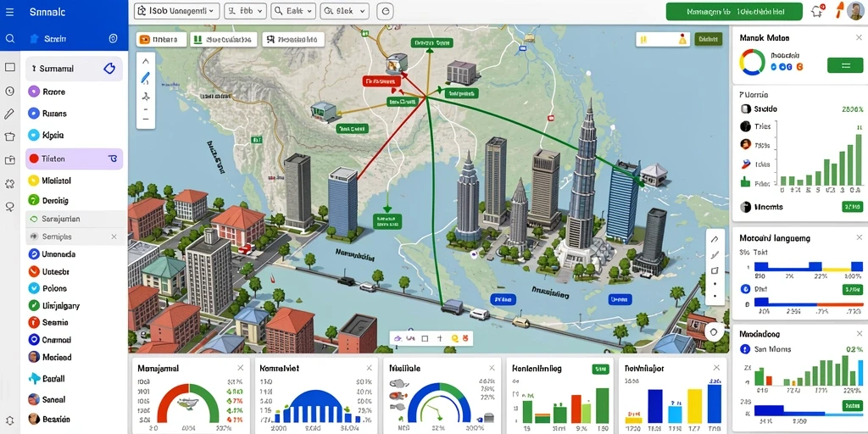Click the dark green button above the Manok Motoa panel
868x434 pixels.
click(709, 39)
